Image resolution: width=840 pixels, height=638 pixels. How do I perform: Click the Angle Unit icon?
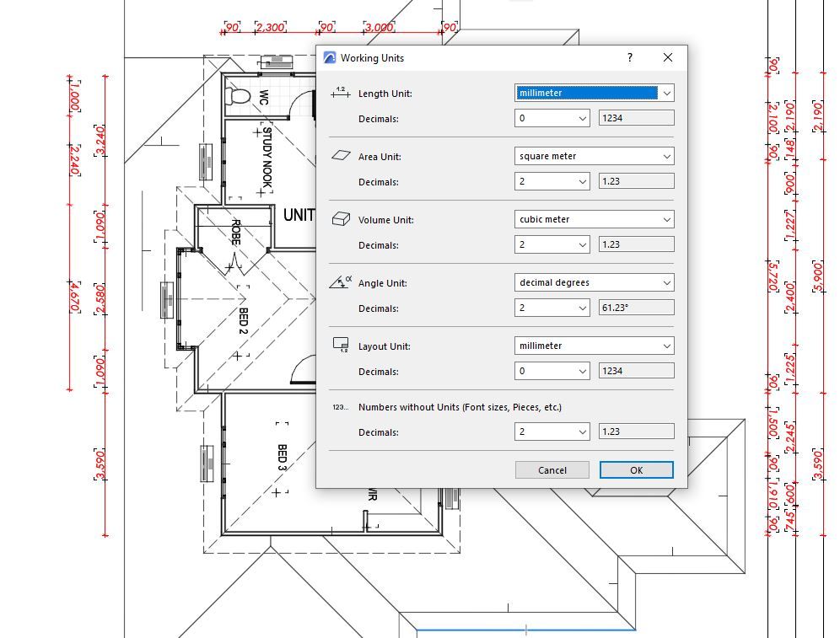point(341,281)
